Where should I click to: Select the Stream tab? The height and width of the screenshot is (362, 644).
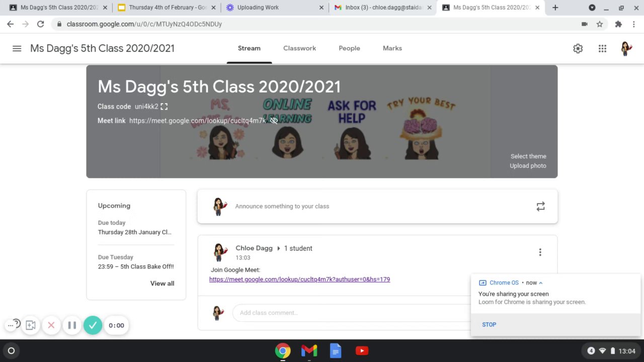click(x=249, y=48)
